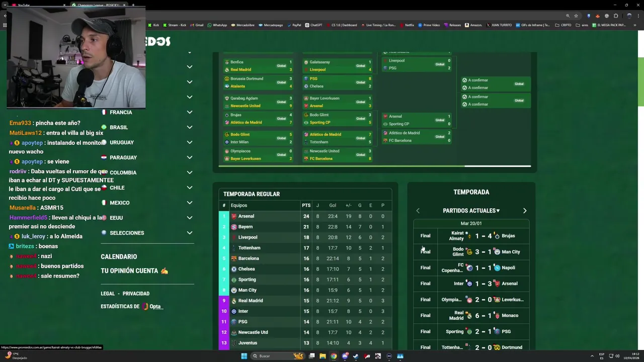Bookmark this page with the star icon
Screen dimensions: 644x362
pos(576,16)
